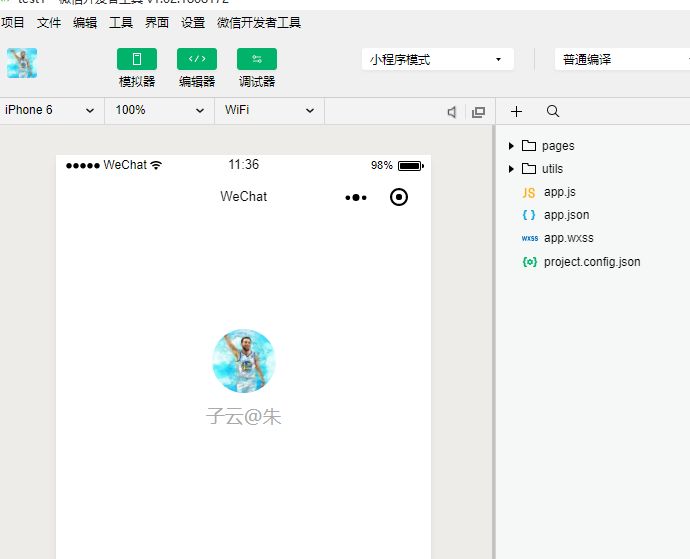The image size is (690, 559).
Task: Open the 100% zoom dropdown
Action: tap(159, 110)
